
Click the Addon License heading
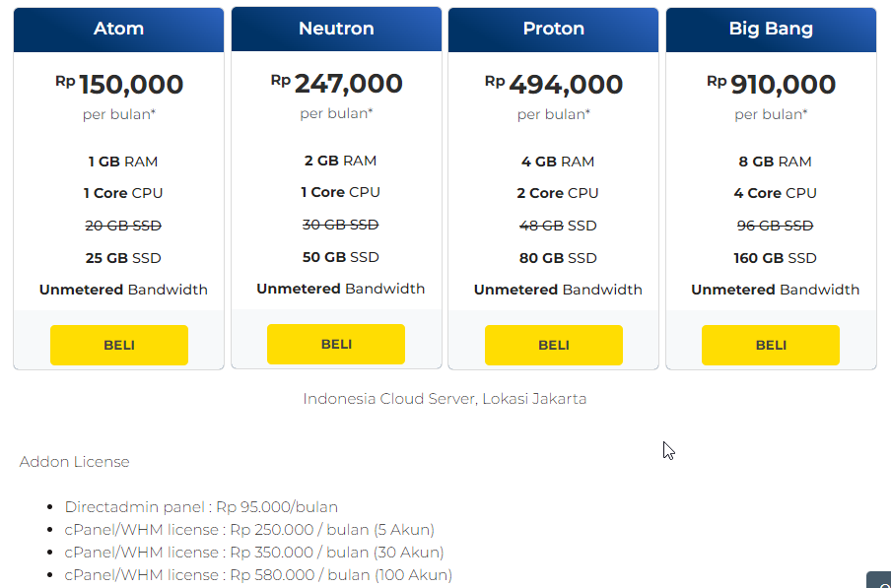[75, 461]
